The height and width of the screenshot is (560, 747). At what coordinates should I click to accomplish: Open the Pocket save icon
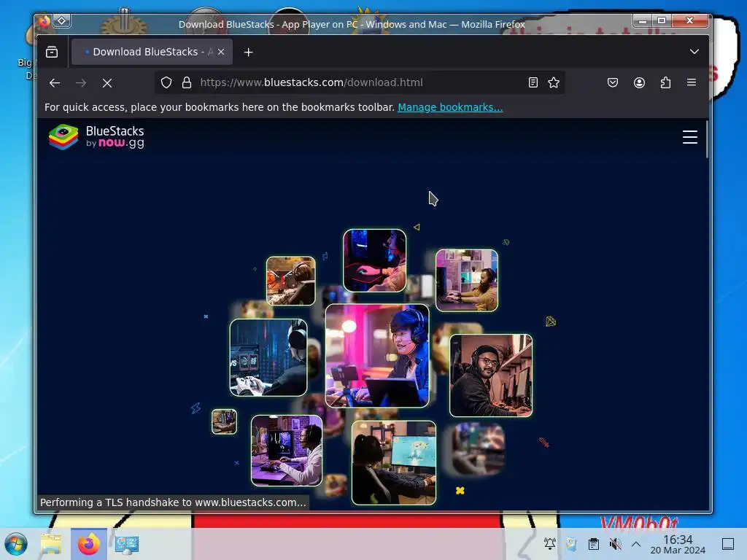pos(613,82)
